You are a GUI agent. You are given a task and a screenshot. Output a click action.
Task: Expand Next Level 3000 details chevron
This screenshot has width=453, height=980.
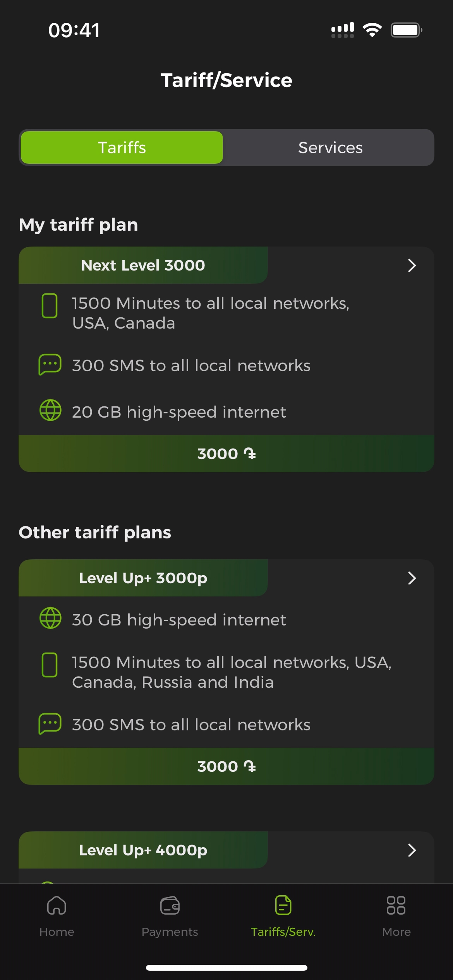pos(412,266)
